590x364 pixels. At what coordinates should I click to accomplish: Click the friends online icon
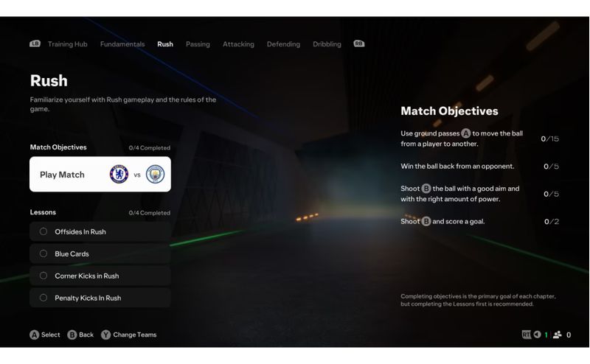pos(557,335)
